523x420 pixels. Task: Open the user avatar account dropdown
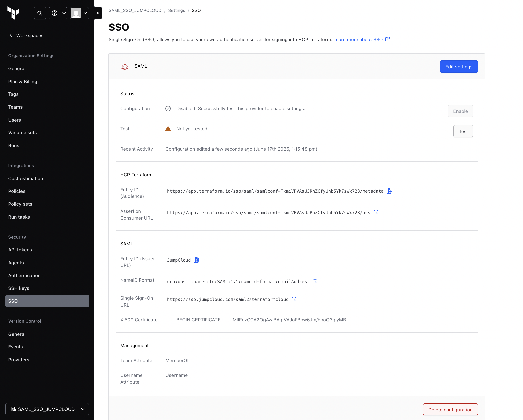[x=79, y=13]
